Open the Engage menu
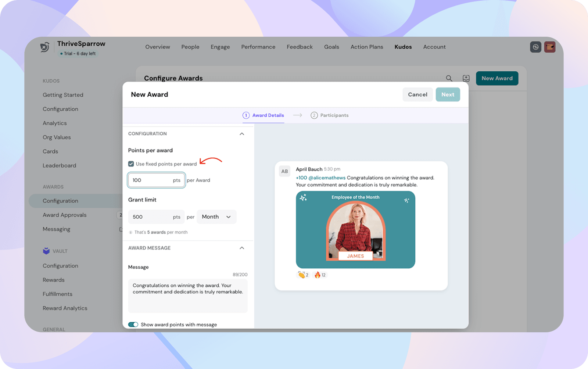 pos(220,47)
